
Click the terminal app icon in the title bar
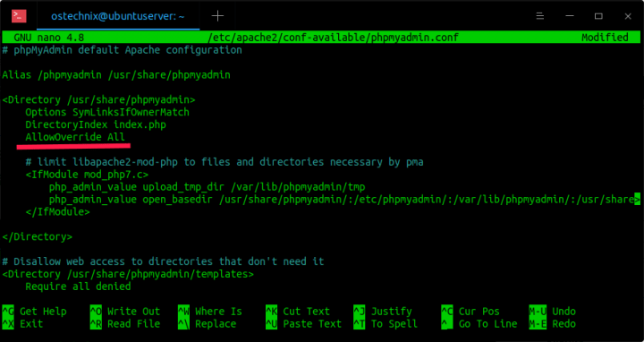tap(19, 16)
